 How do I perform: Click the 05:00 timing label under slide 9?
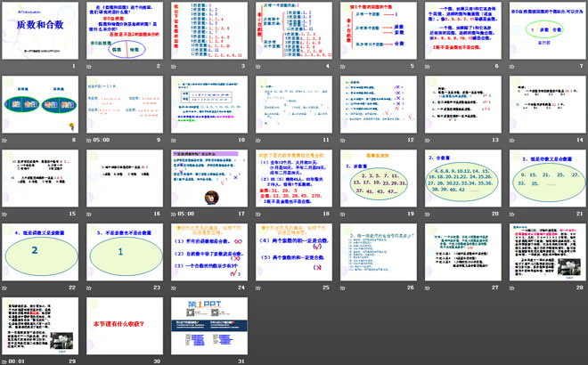pyautogui.click(x=102, y=141)
